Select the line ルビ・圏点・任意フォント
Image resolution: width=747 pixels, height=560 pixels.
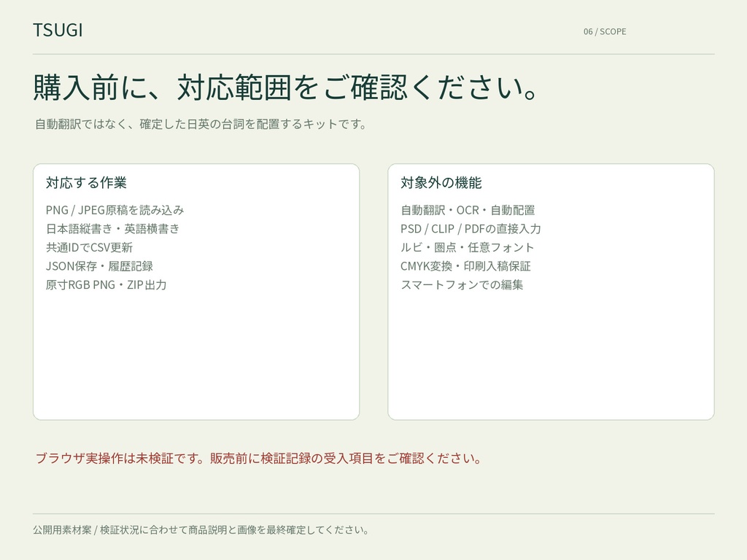(468, 248)
